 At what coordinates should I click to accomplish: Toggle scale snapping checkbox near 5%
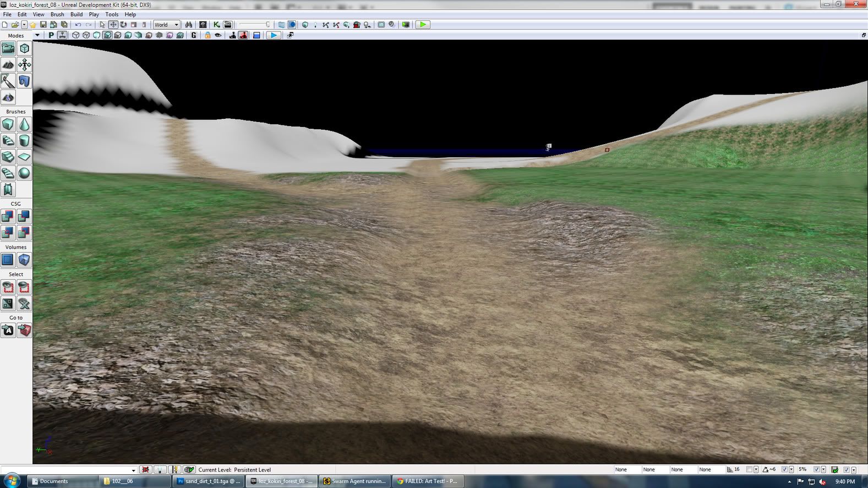816,470
